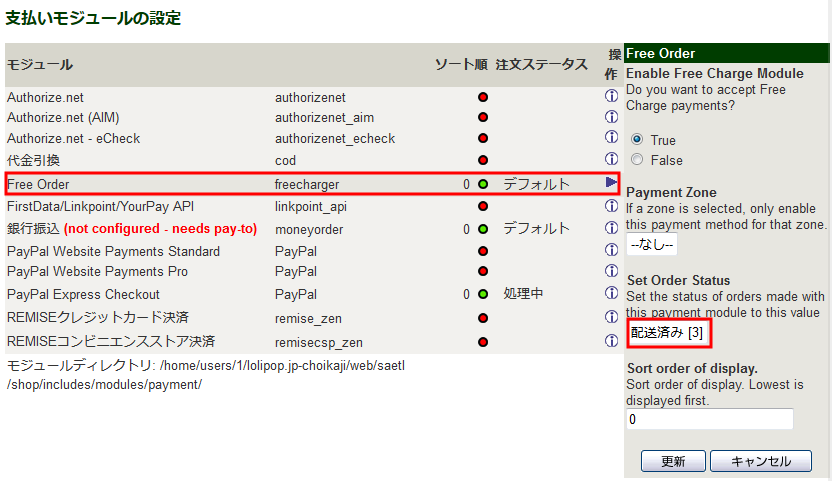Click the freecharger key text
Screen dimensions: 832x481
(x=307, y=185)
